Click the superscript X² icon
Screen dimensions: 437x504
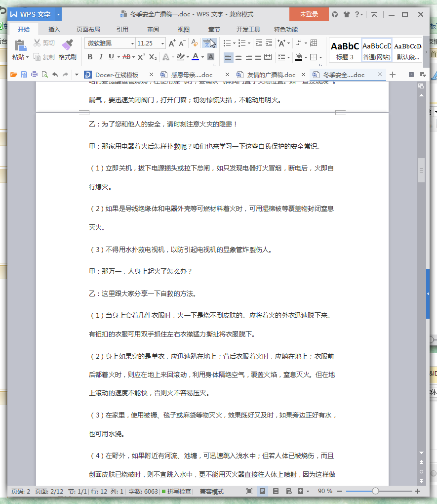pos(141,57)
